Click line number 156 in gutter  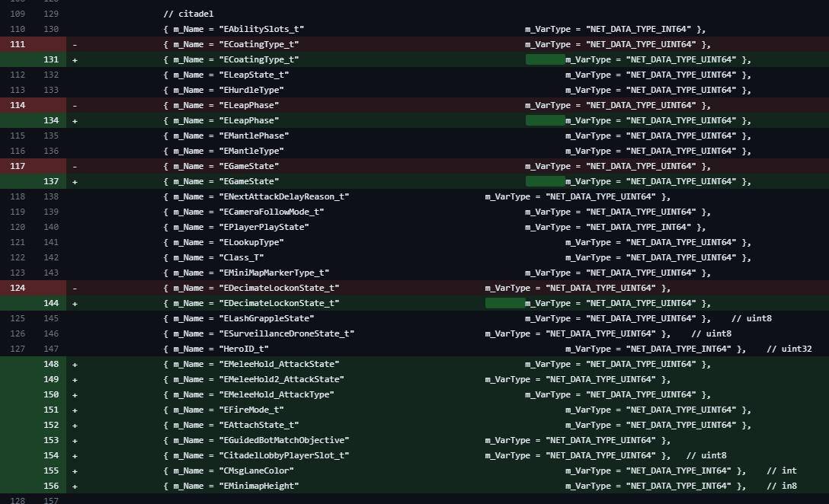[50, 486]
